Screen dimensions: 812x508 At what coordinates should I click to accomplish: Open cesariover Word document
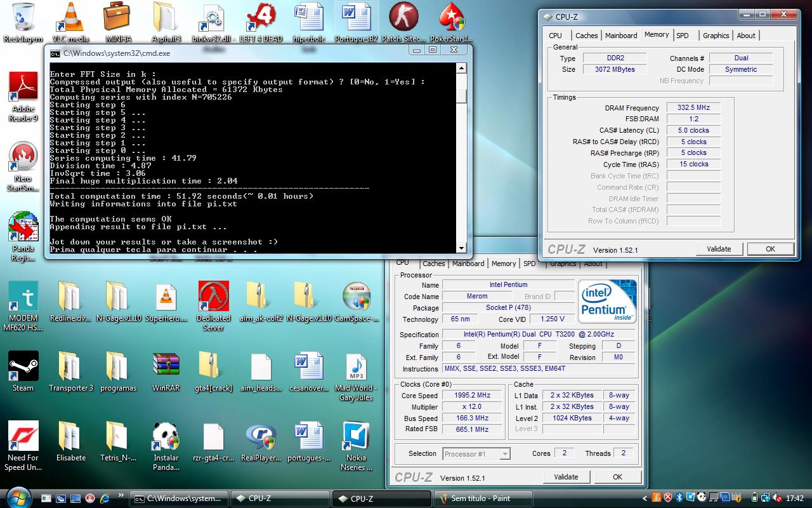pos(308,371)
